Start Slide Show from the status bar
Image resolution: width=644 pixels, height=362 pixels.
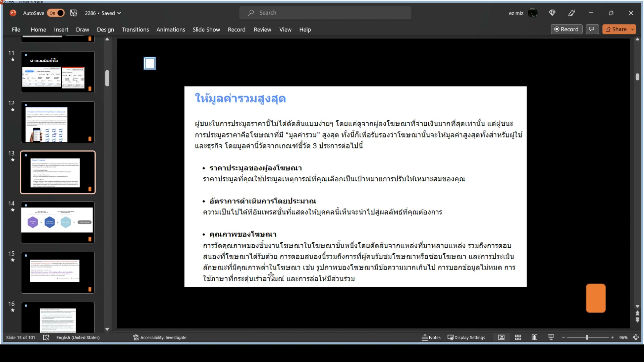point(551,338)
